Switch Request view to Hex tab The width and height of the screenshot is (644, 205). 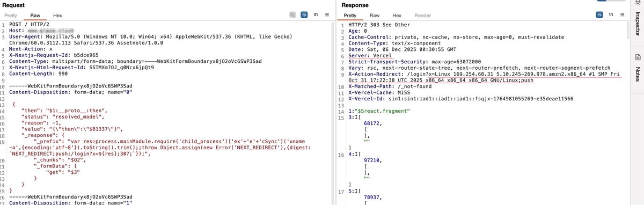[x=57, y=16]
